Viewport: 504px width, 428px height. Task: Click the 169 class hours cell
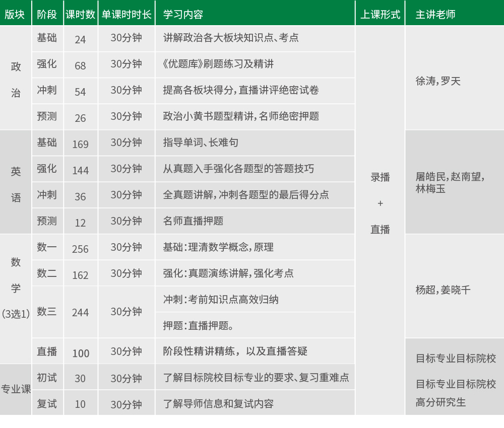coord(80,145)
